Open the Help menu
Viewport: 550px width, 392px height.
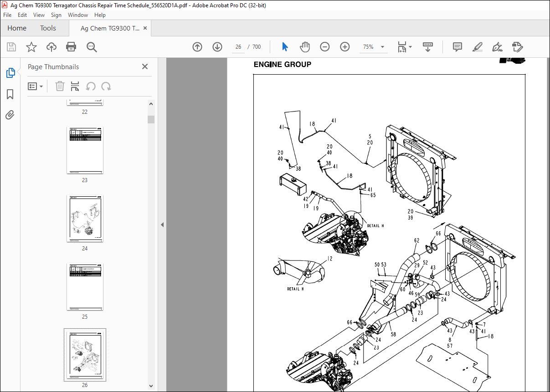[x=100, y=15]
